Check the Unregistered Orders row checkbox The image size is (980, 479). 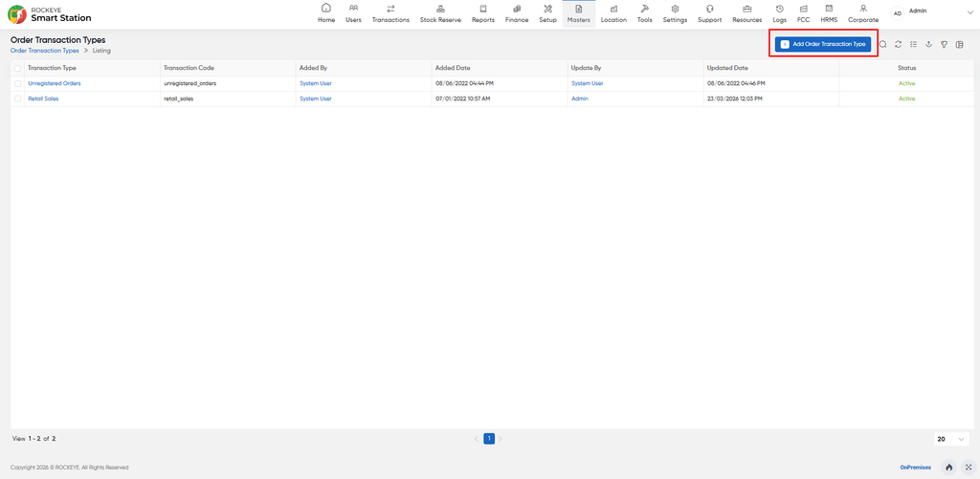tap(17, 83)
